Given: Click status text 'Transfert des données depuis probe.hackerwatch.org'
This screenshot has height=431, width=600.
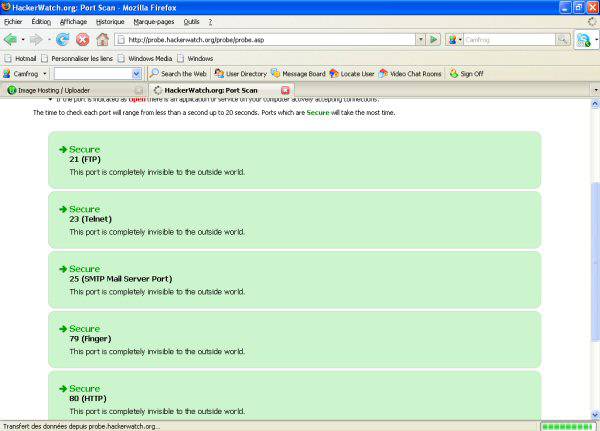Looking at the screenshot, I should pyautogui.click(x=82, y=426).
